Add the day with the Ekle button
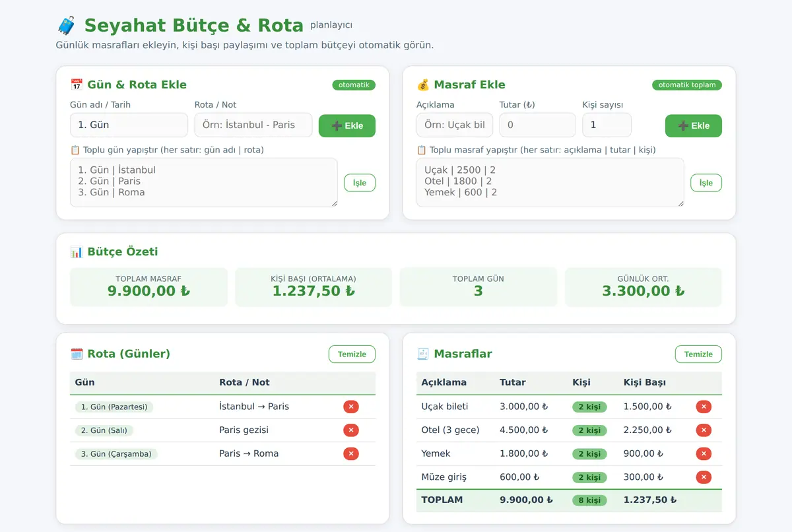This screenshot has height=532, width=792. pyautogui.click(x=347, y=126)
